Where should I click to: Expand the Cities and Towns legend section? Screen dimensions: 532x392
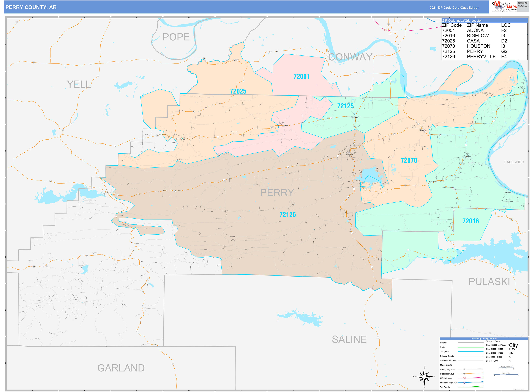(493, 341)
